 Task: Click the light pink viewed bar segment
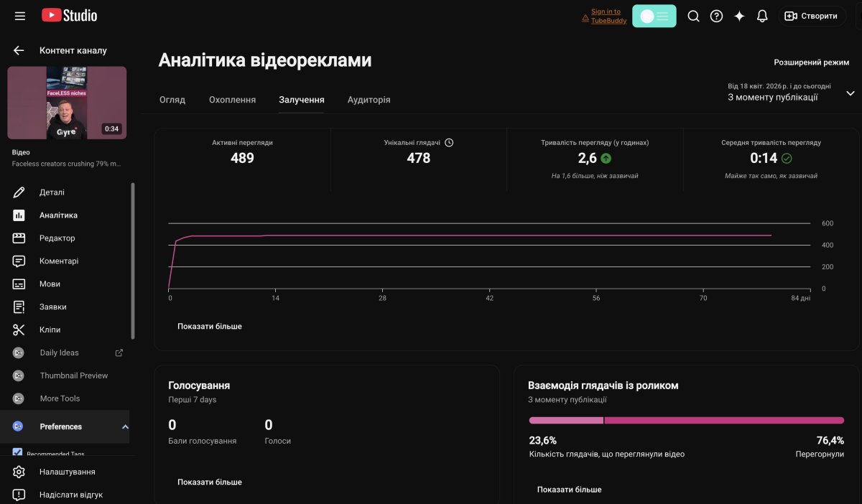[x=566, y=421]
